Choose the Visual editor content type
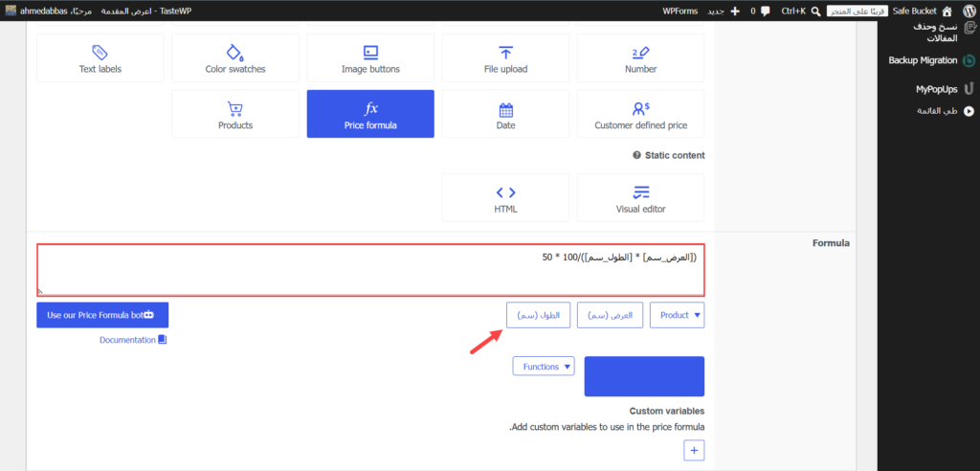The image size is (980, 471). point(640,197)
